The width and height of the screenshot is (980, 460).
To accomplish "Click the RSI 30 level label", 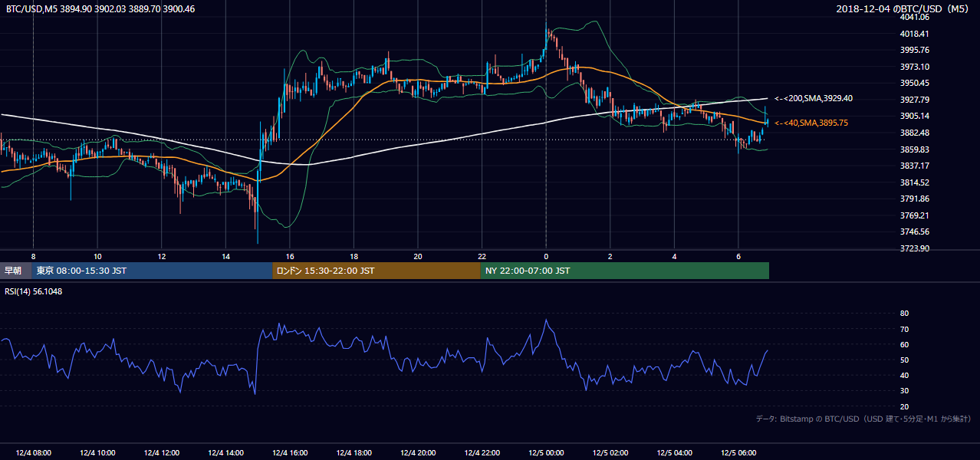I will (904, 391).
